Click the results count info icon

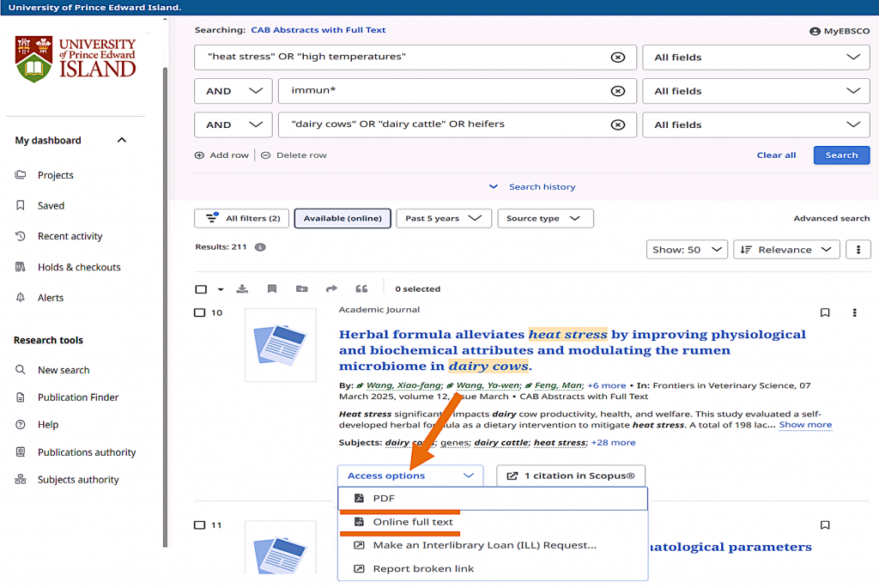tap(260, 247)
